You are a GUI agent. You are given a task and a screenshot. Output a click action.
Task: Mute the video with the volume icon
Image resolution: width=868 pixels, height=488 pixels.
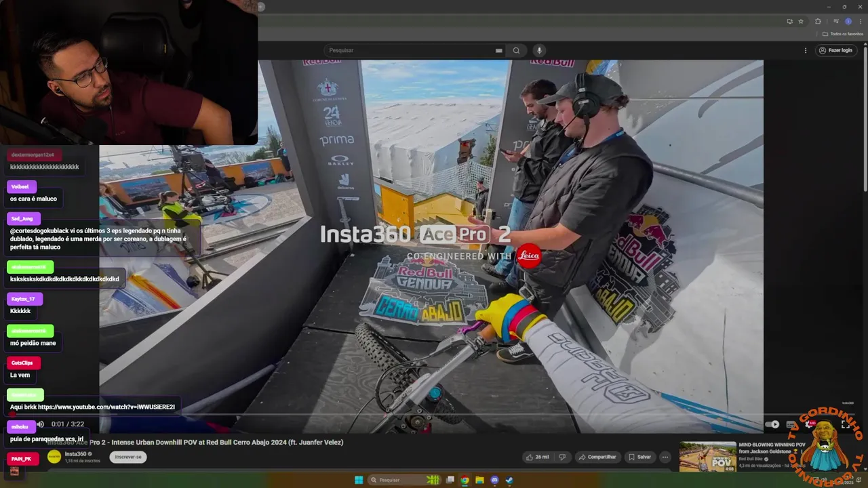(40, 424)
